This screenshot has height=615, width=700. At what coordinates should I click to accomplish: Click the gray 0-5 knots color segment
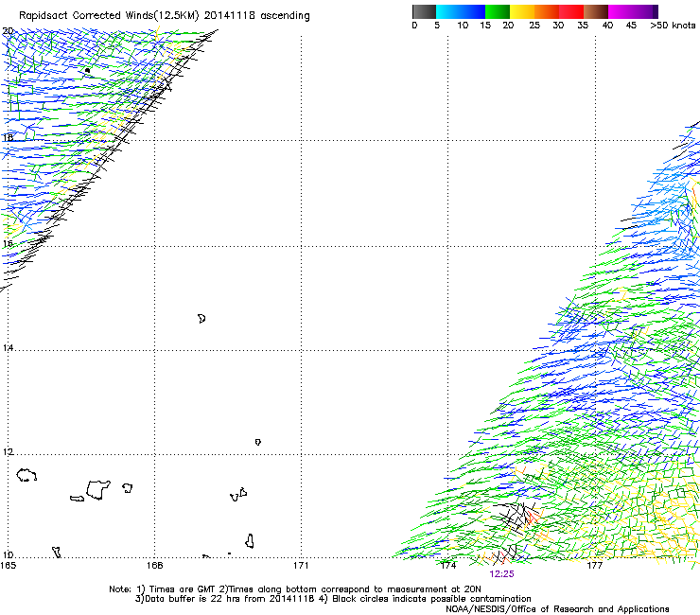click(424, 11)
